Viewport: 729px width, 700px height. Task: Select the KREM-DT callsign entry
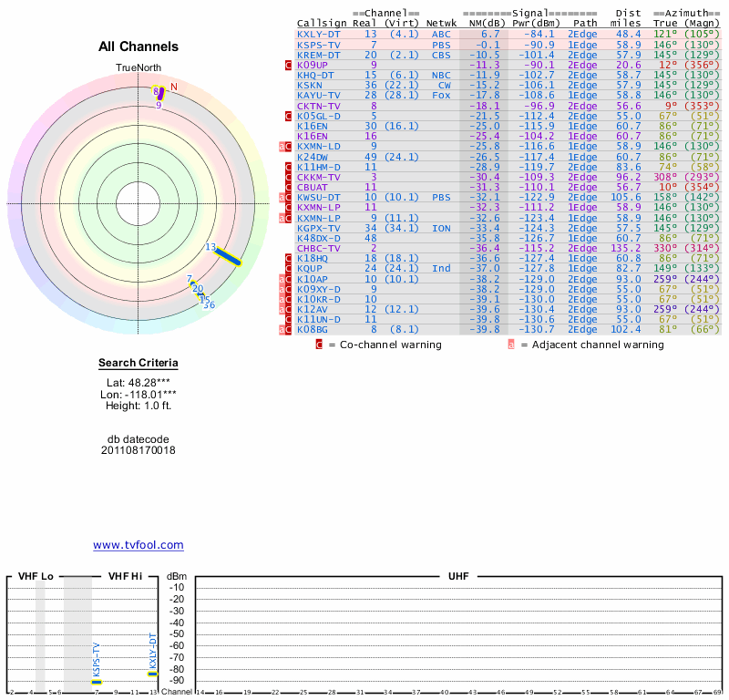pyautogui.click(x=317, y=55)
